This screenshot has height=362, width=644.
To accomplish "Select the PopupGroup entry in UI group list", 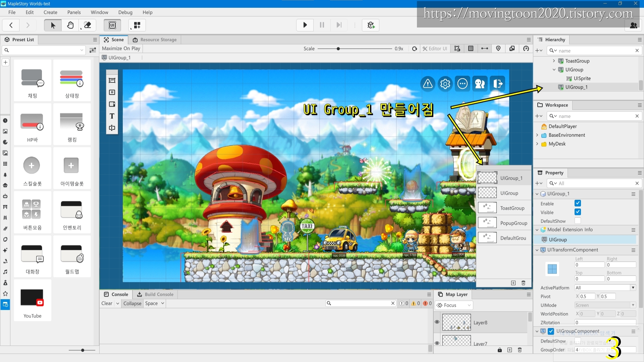I will [x=504, y=223].
